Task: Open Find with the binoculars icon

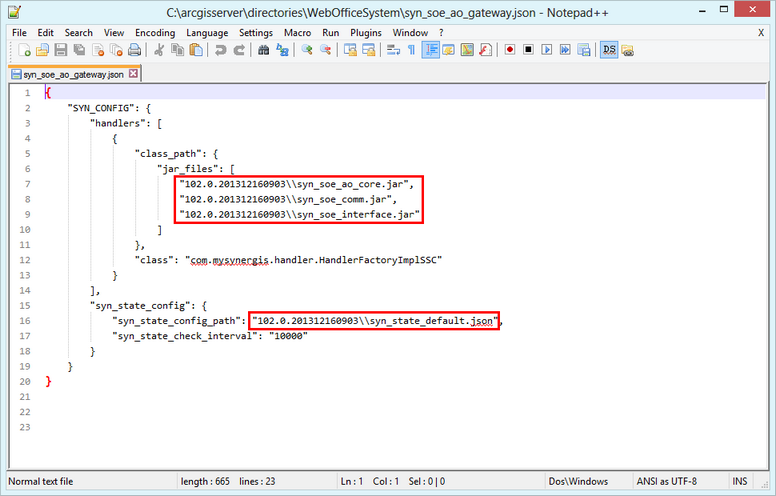Action: 264,50
